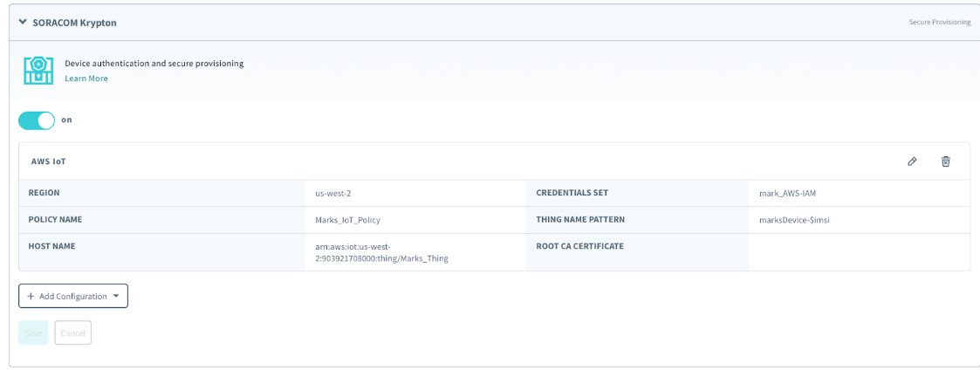Click the POLICY NAME label
Screen dimensions: 980x370
(55, 219)
